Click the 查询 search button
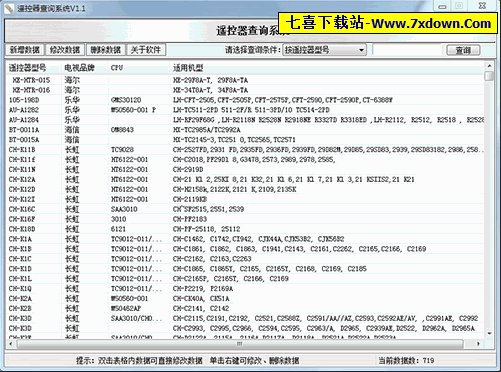The width and height of the screenshot is (501, 372). tap(463, 50)
